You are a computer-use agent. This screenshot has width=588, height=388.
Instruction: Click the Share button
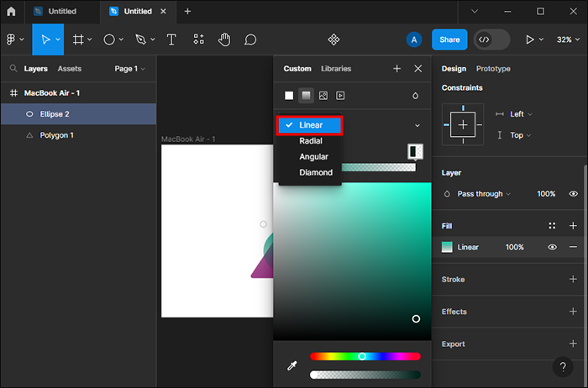tap(449, 39)
